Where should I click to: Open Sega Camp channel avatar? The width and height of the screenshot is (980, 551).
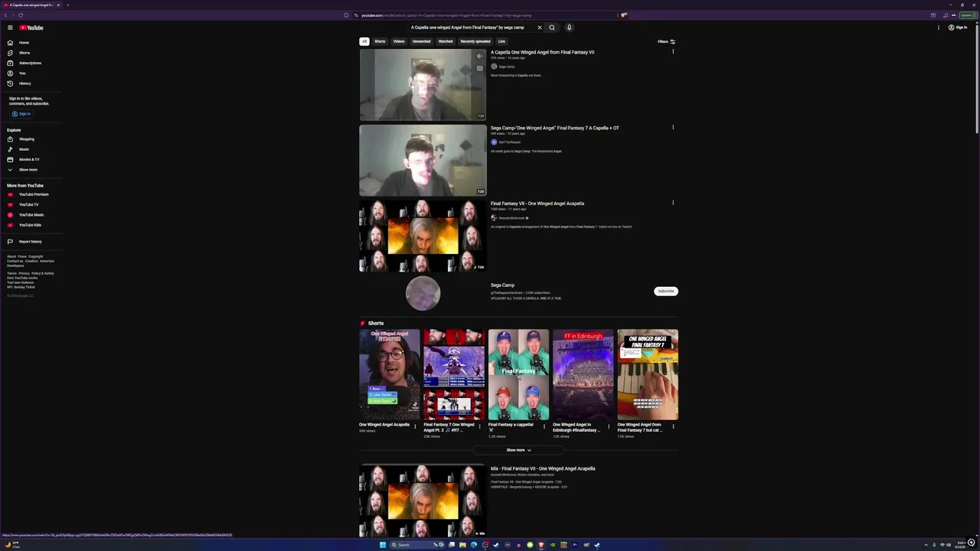[x=423, y=293]
